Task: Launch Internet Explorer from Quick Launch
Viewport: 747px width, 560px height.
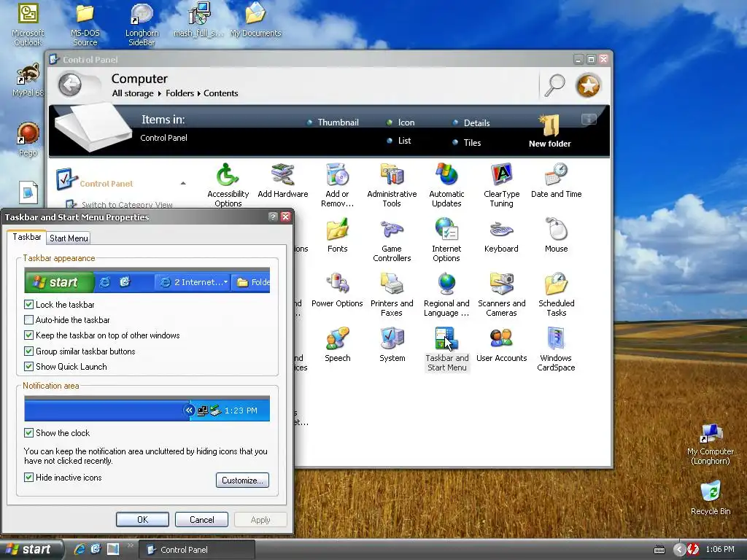Action: [80, 549]
